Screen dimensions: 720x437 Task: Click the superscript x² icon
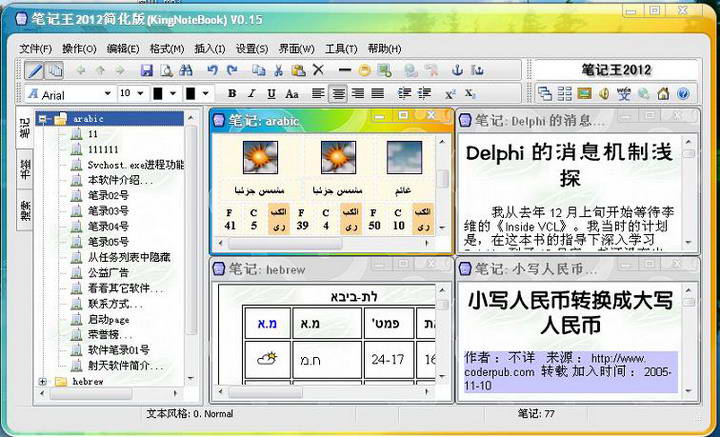coord(450,94)
